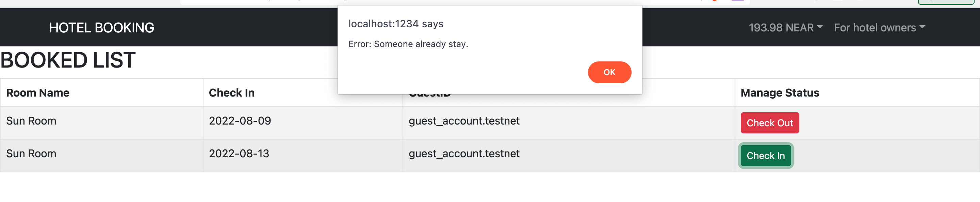Click the caret beside 193.98 NEAR

820,27
